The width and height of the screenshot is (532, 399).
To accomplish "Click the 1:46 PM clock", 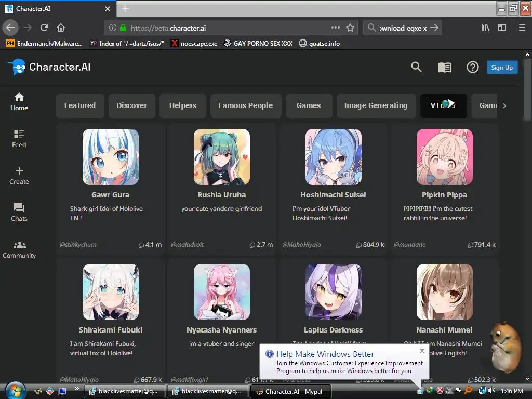I will pos(512,391).
